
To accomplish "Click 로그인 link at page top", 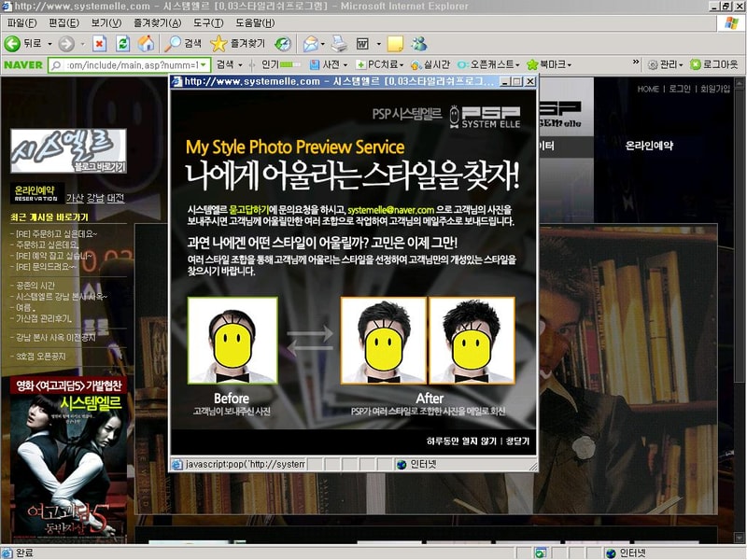I will (x=680, y=89).
